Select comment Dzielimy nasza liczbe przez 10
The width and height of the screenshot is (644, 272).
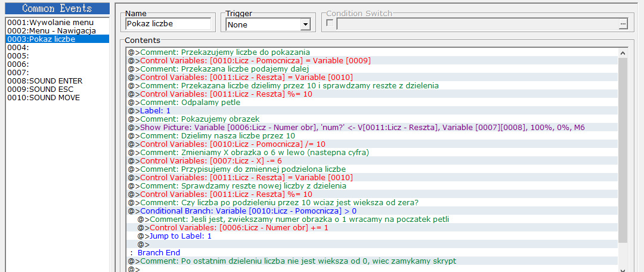[x=371, y=135]
